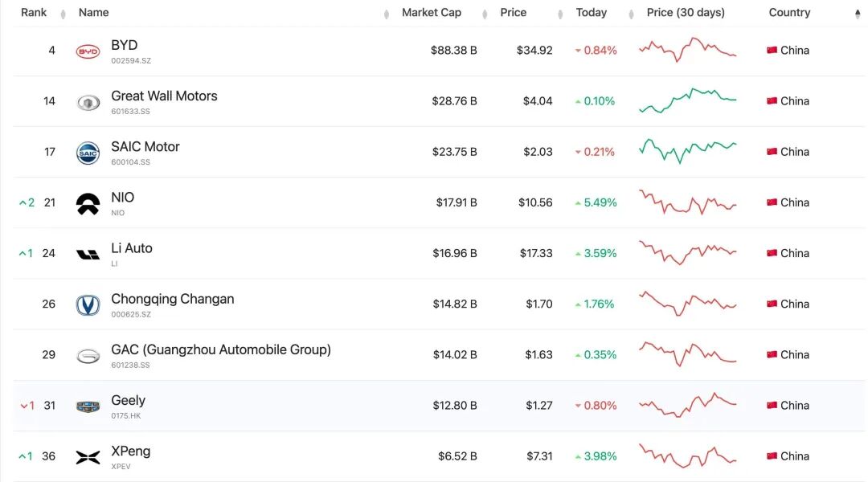
Task: Click the XPeng logo icon
Action: [x=88, y=457]
